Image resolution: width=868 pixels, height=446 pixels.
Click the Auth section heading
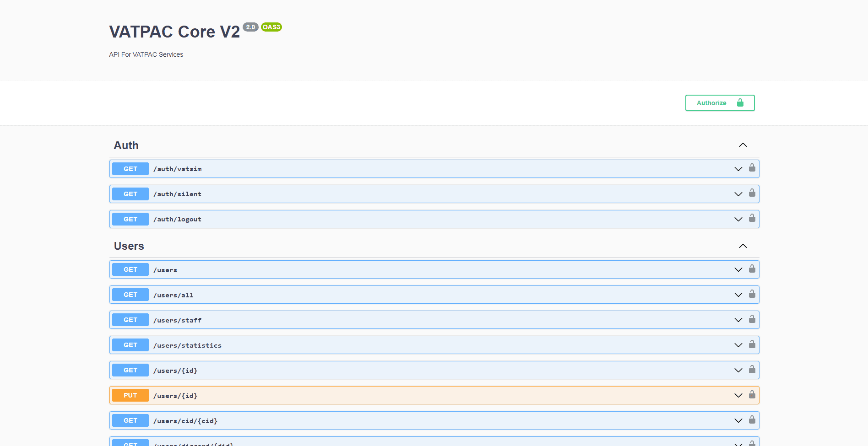(126, 145)
